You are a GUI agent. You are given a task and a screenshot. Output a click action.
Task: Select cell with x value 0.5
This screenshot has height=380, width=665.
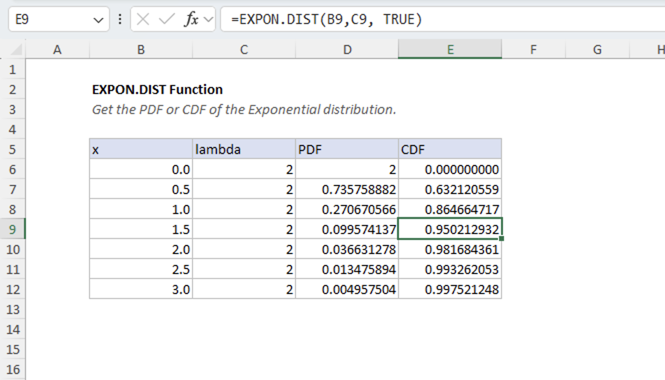(x=141, y=189)
